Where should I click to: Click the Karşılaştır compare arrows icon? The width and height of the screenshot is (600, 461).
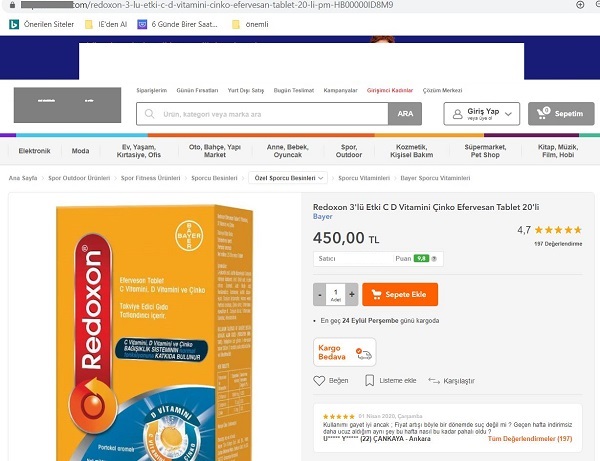click(x=434, y=381)
